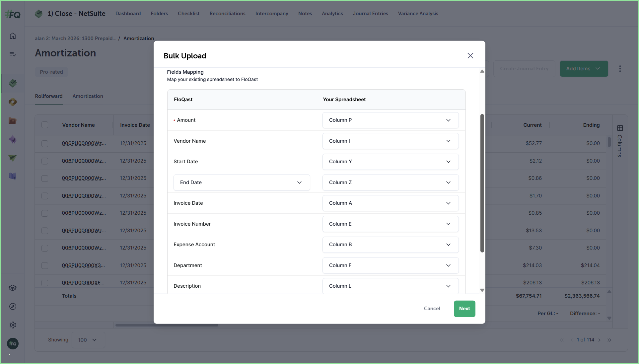Switch to the Rollforward tab
The image size is (639, 364).
pyautogui.click(x=49, y=96)
